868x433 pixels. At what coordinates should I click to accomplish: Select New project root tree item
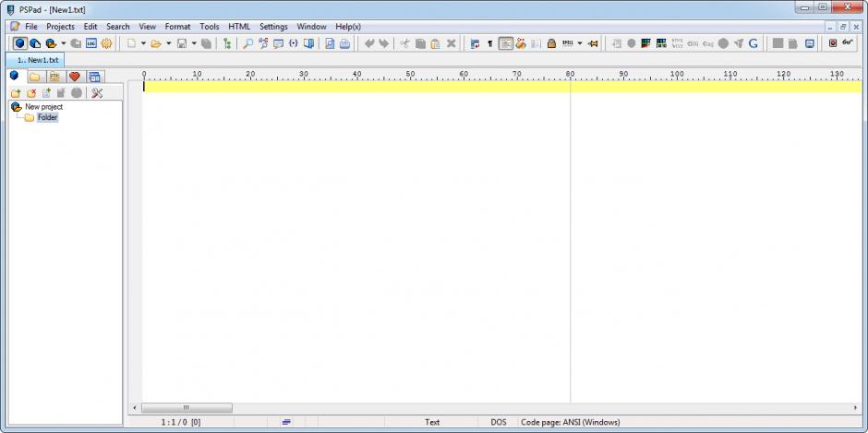pyautogui.click(x=43, y=107)
